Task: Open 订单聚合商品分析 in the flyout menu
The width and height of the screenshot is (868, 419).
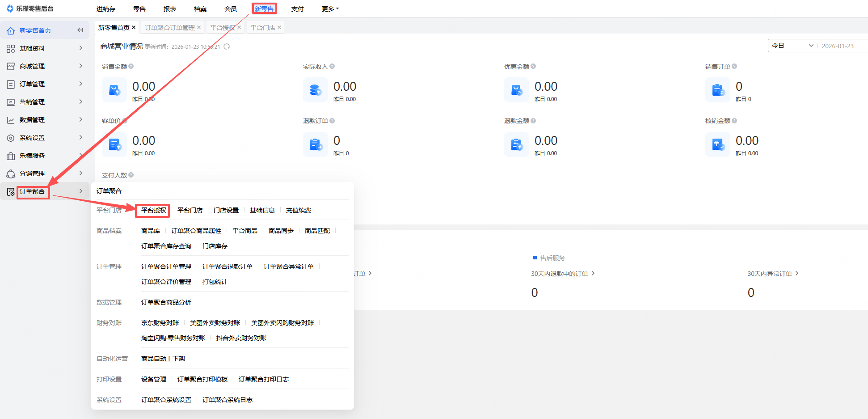Action: [x=166, y=302]
